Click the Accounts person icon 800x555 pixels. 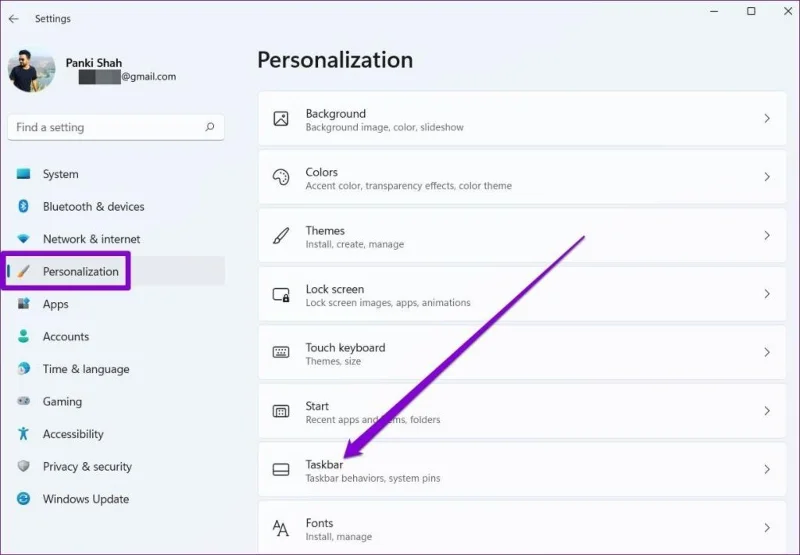coord(23,336)
